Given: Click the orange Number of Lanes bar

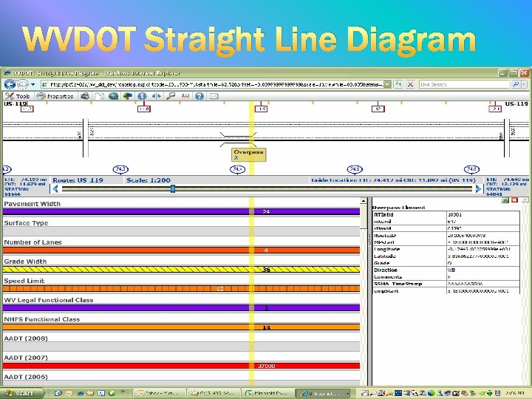Looking at the screenshot, I should click(x=181, y=250).
